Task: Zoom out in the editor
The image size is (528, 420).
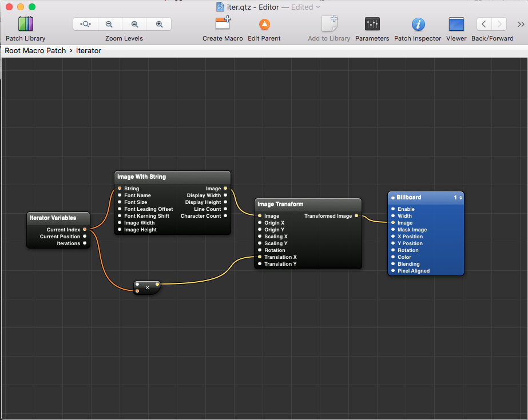Action: (109, 24)
